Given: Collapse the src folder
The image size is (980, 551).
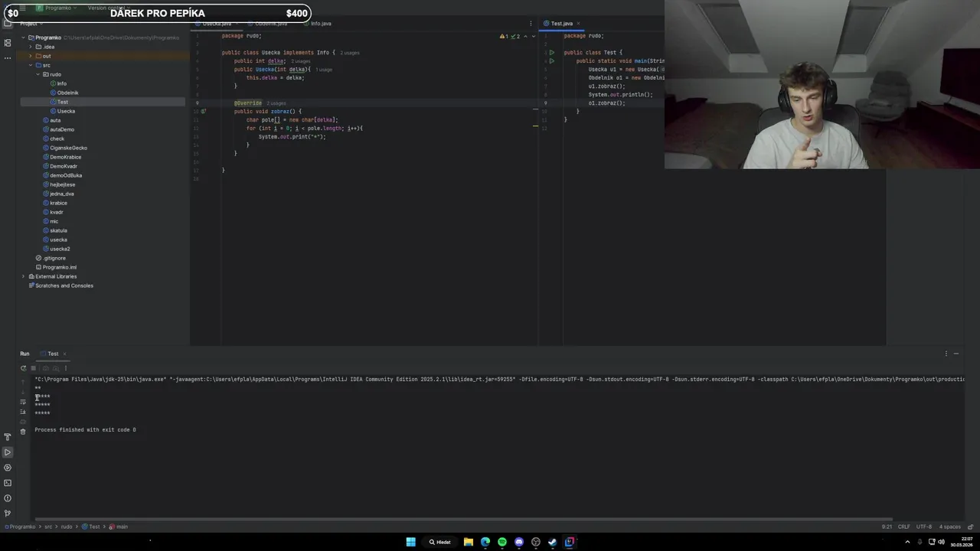Looking at the screenshot, I should pyautogui.click(x=31, y=65).
